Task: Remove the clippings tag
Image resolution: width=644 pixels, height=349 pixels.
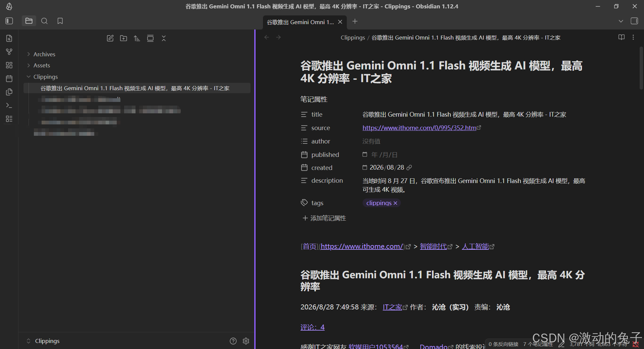Action: tap(395, 203)
